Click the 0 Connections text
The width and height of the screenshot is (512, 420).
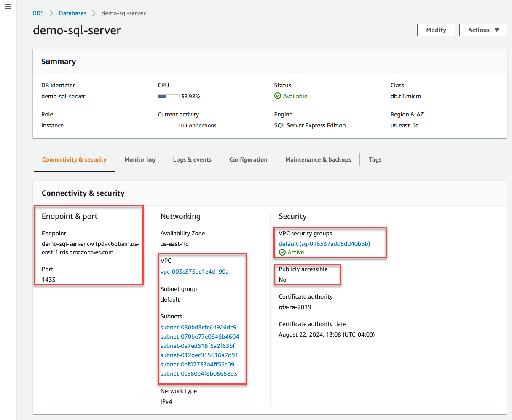pos(198,125)
